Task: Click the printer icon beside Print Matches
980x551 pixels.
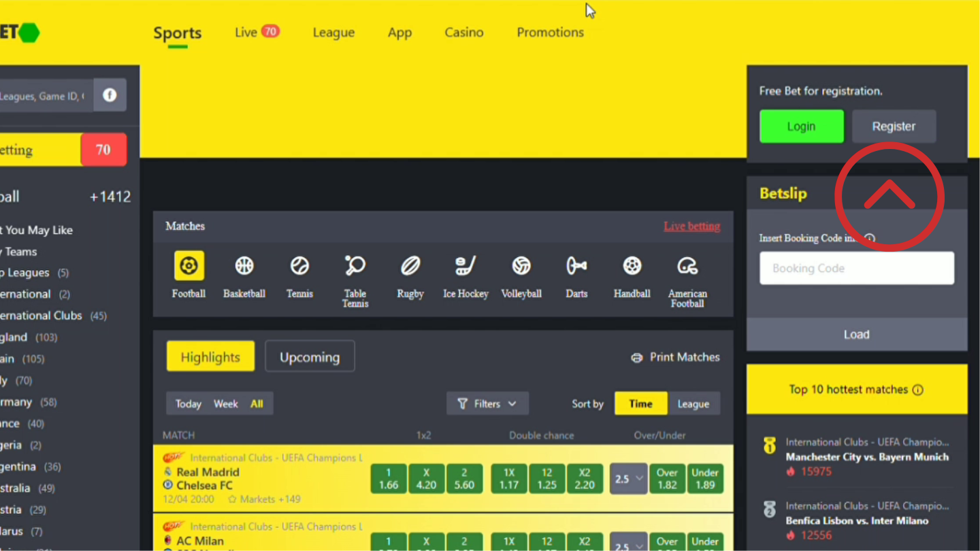Action: [x=637, y=358]
